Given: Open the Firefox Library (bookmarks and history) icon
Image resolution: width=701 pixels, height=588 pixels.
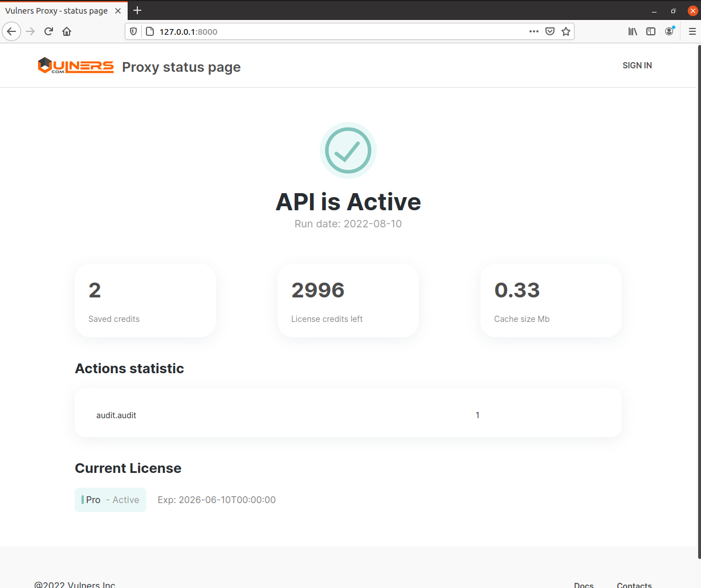Looking at the screenshot, I should (633, 31).
